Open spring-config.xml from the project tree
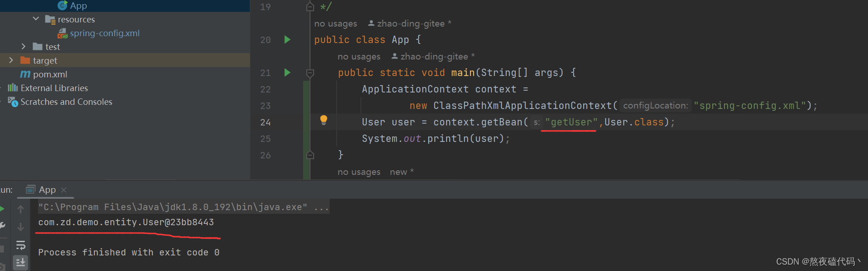Viewport: 868px width, 271px height. (x=104, y=33)
